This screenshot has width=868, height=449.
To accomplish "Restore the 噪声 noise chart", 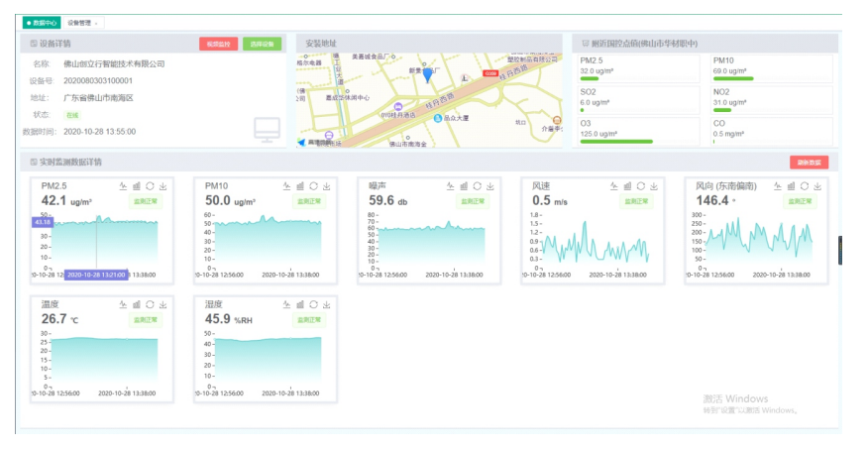I will pos(477,185).
